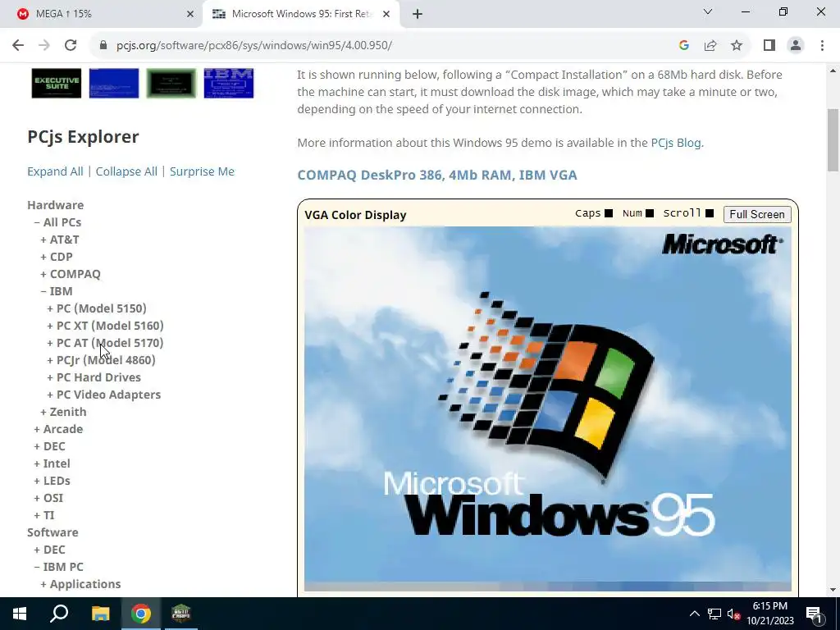Open the browser side panel

point(769,46)
